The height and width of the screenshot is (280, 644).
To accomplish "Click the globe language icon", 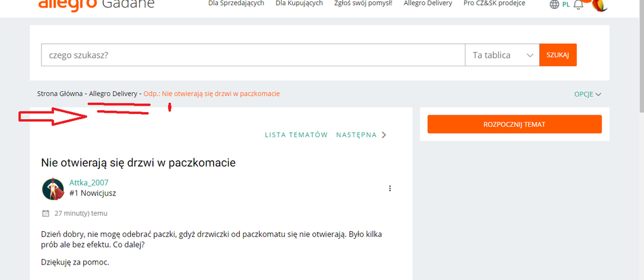I will tap(554, 5).
